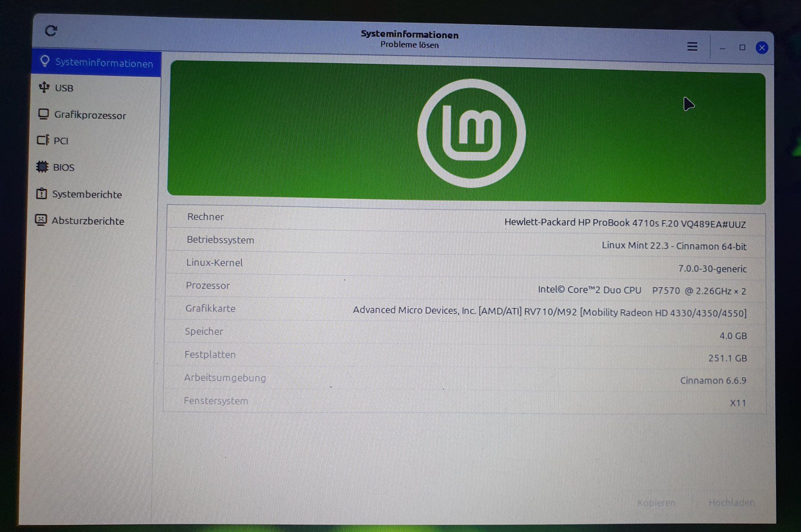Screen dimensions: 801x532
Task: Click the Systeminformationen window title
Action: pyautogui.click(x=409, y=34)
